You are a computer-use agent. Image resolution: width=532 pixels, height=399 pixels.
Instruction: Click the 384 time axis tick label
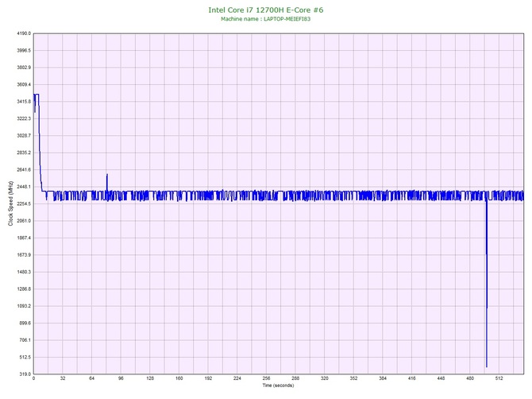pos(383,378)
